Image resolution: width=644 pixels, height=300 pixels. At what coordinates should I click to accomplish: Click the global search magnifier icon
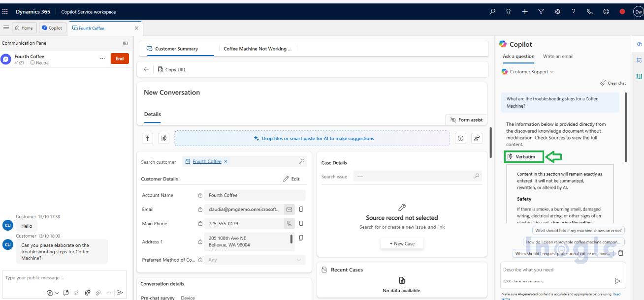pos(492,11)
